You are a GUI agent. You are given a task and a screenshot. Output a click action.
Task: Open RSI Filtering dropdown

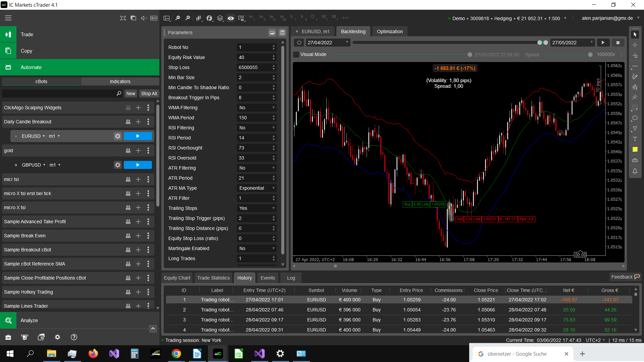coord(257,128)
